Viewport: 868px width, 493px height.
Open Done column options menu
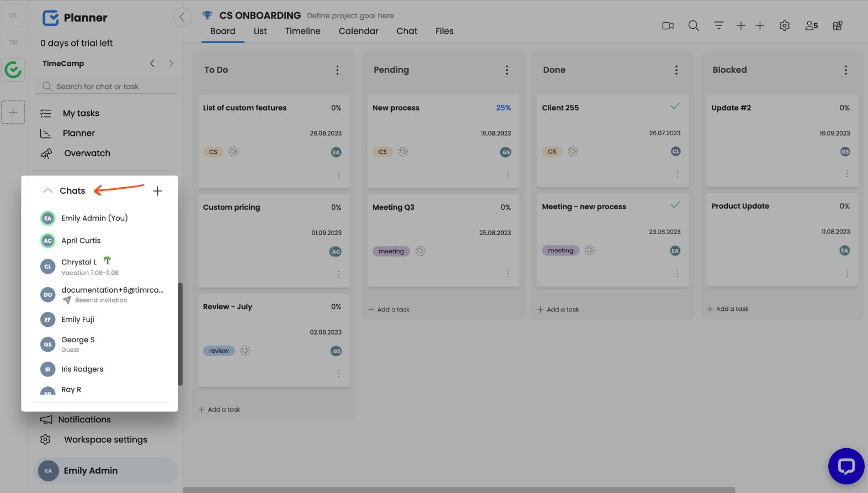[676, 70]
